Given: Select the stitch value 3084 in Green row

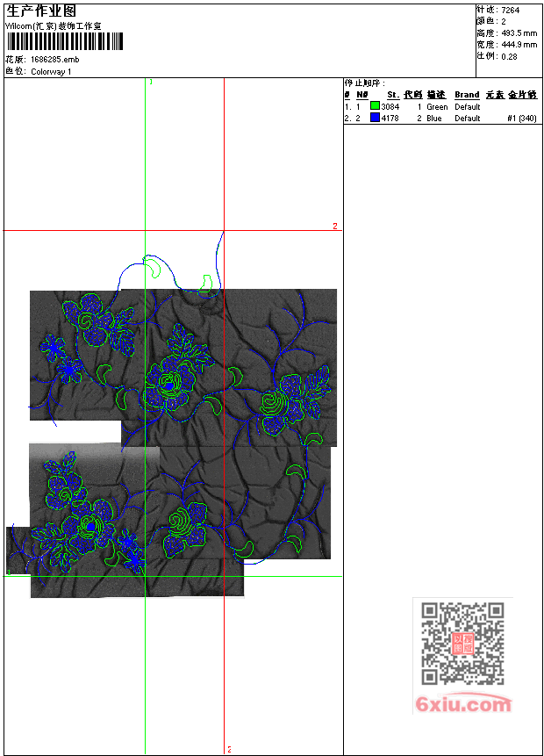Looking at the screenshot, I should pos(390,106).
